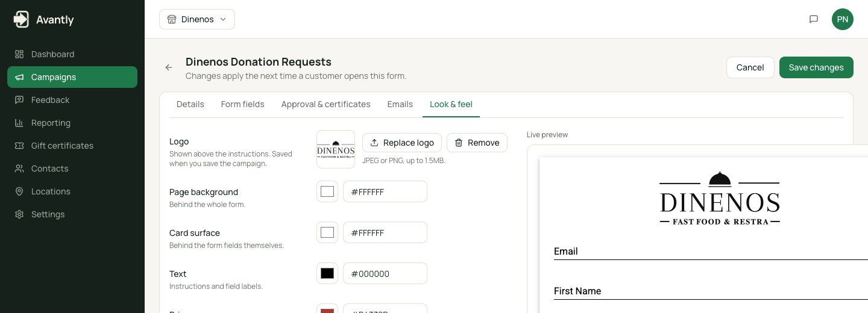
Task: Click the back arrow beside campaign title
Action: (169, 67)
